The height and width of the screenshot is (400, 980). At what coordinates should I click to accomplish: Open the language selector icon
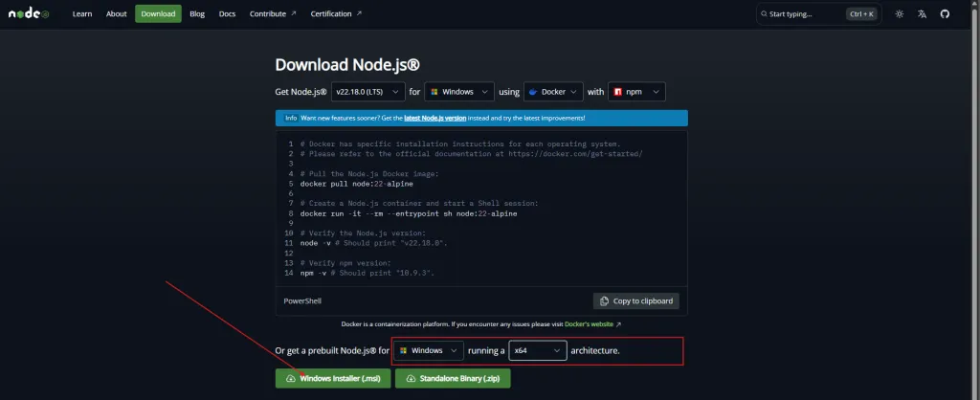point(922,14)
